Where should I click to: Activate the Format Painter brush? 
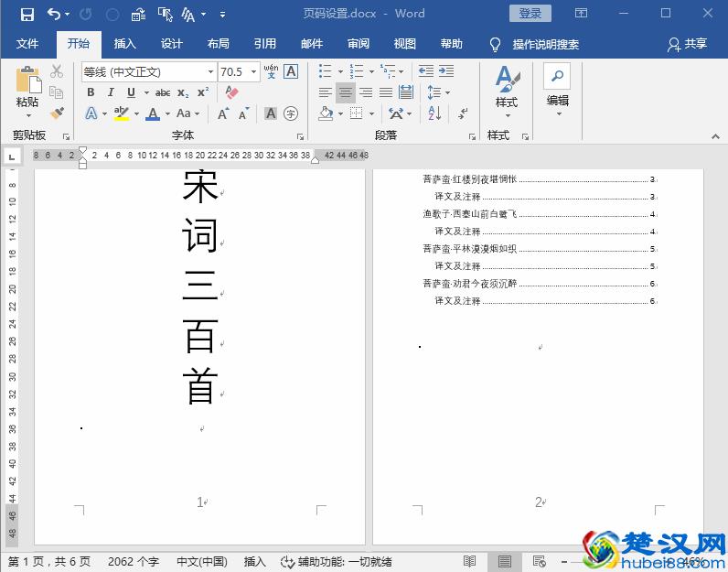(x=57, y=113)
